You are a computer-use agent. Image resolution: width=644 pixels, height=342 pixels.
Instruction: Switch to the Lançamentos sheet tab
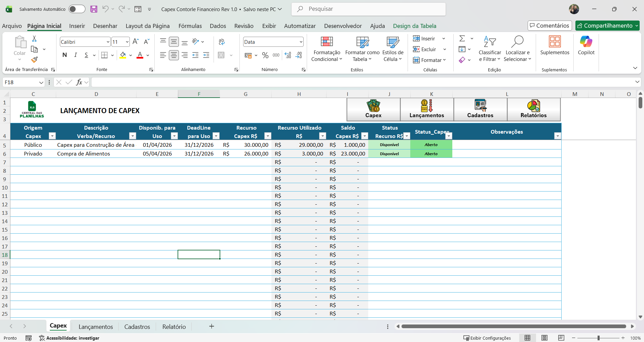point(96,327)
